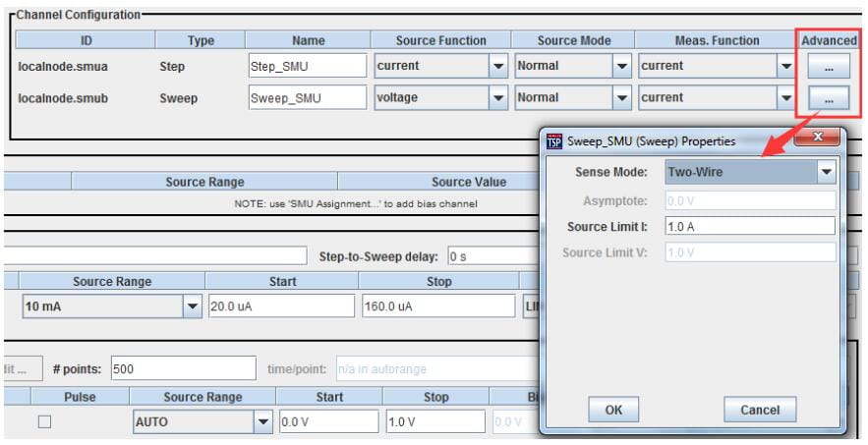Expand the 10 mA Source Range dropdown

coord(192,306)
